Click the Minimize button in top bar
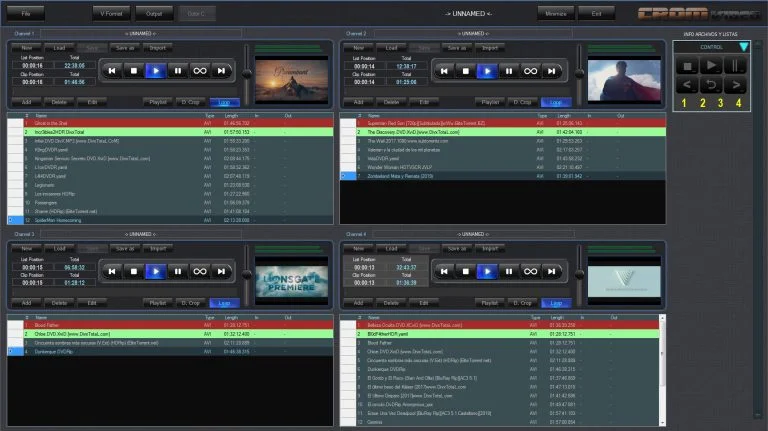 point(556,14)
